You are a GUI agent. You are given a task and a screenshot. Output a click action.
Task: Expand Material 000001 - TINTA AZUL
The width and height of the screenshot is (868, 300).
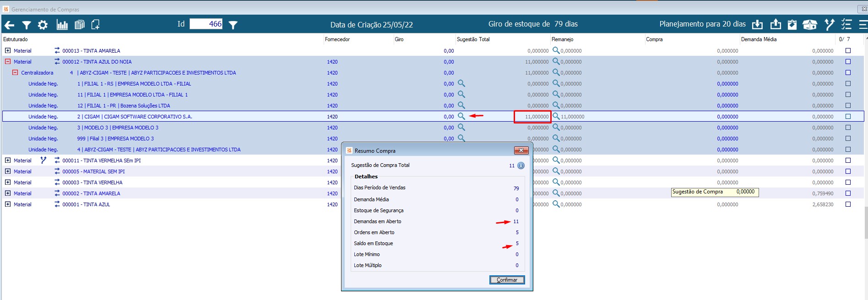coord(8,204)
